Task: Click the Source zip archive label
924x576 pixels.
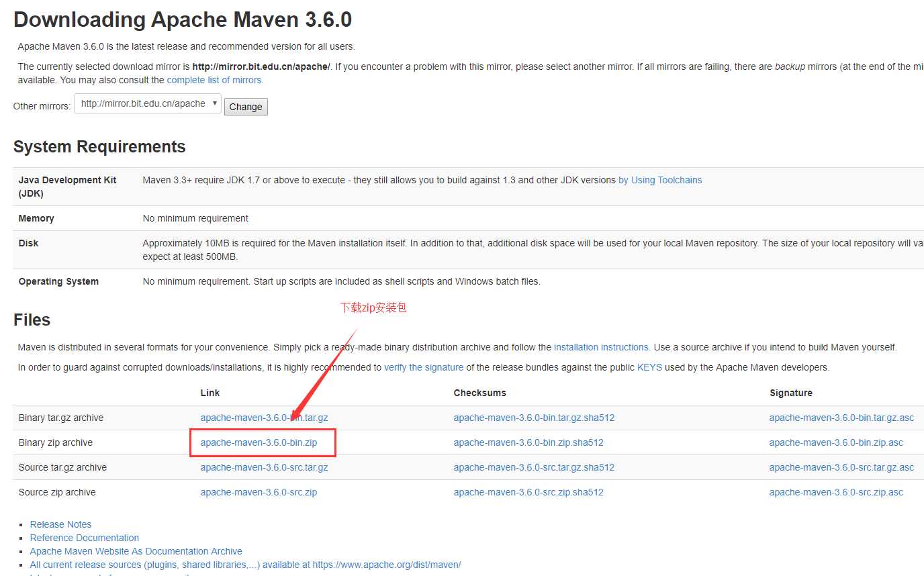Action: (x=57, y=492)
